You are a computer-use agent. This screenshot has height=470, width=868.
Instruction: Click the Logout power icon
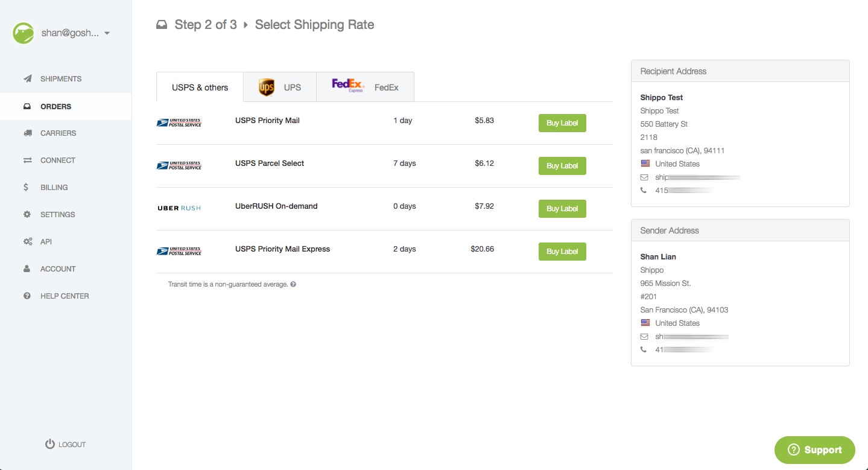click(x=50, y=444)
